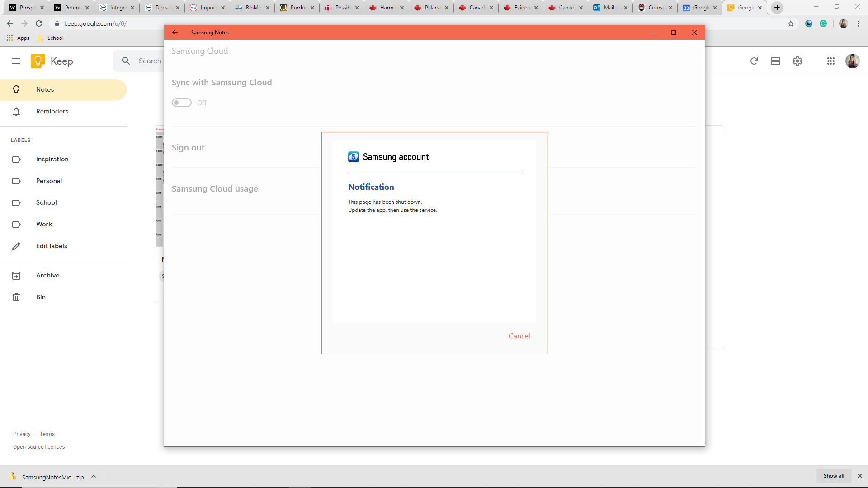Click the back arrow in Samsung Notes
868x488 pixels.
pyautogui.click(x=175, y=33)
